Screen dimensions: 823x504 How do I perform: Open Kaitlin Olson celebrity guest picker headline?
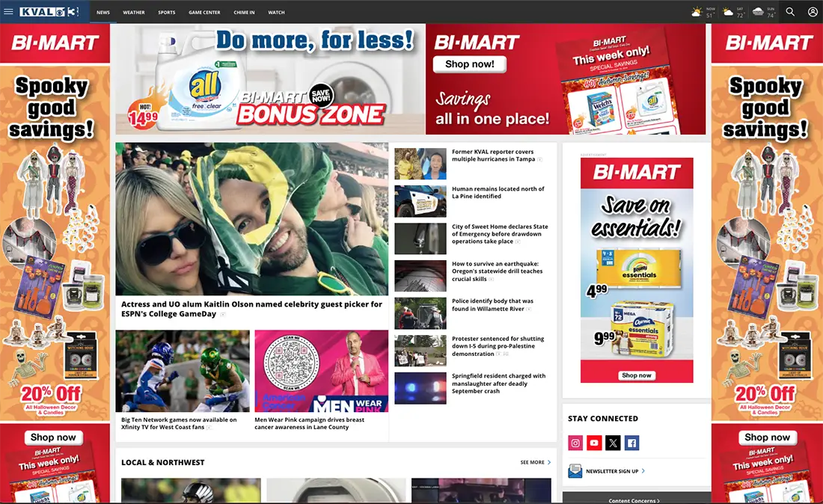pos(251,309)
